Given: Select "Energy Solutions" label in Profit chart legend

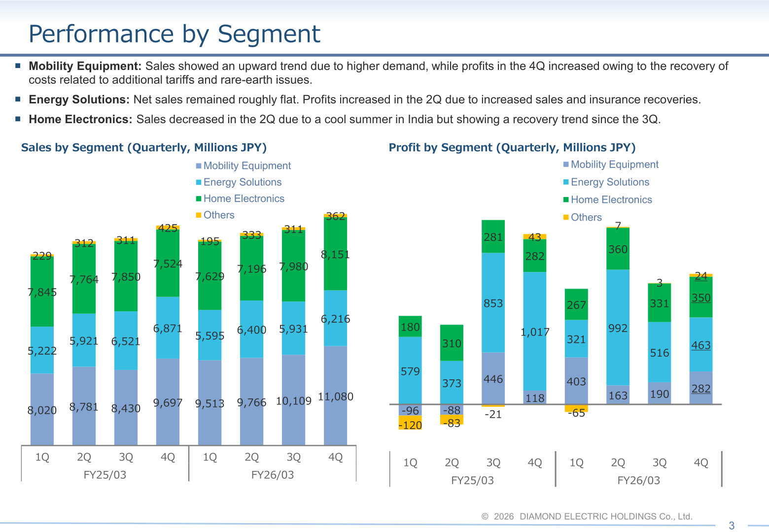Looking at the screenshot, I should pyautogui.click(x=610, y=182).
